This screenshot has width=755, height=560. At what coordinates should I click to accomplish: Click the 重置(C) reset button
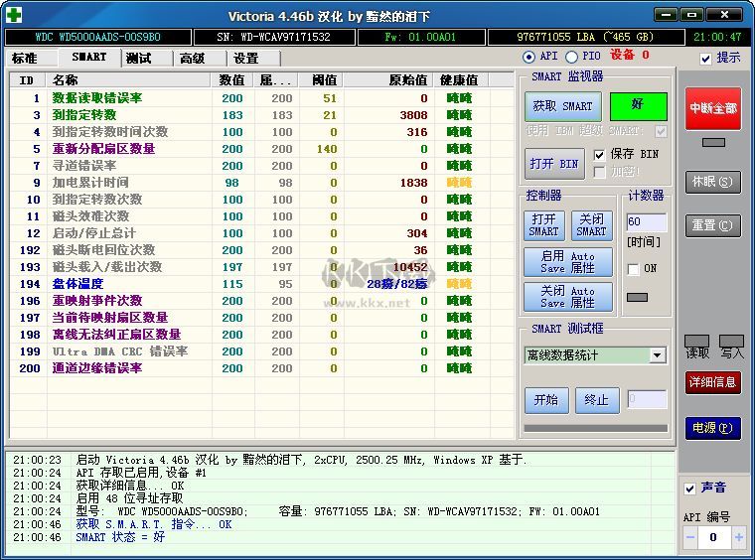(x=713, y=225)
